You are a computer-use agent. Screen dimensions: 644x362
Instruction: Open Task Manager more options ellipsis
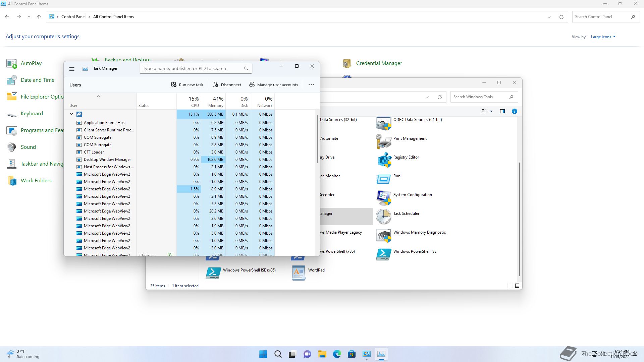(x=311, y=85)
